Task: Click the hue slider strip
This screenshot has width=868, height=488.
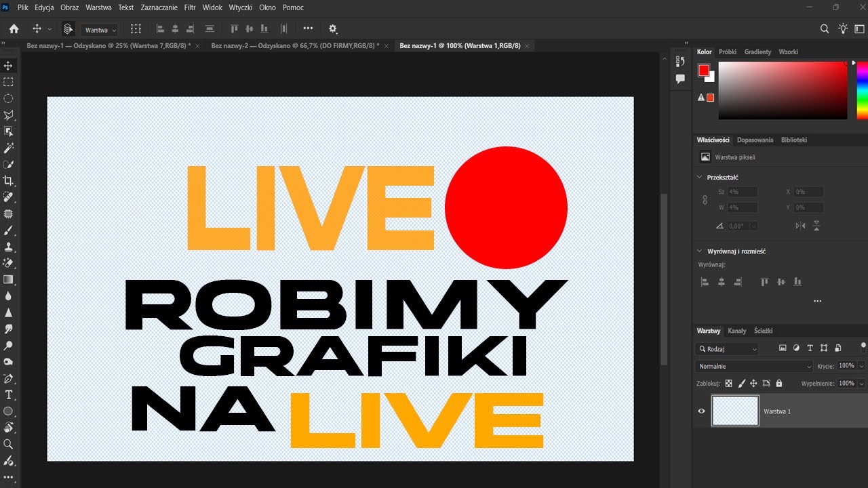Action: click(x=861, y=91)
